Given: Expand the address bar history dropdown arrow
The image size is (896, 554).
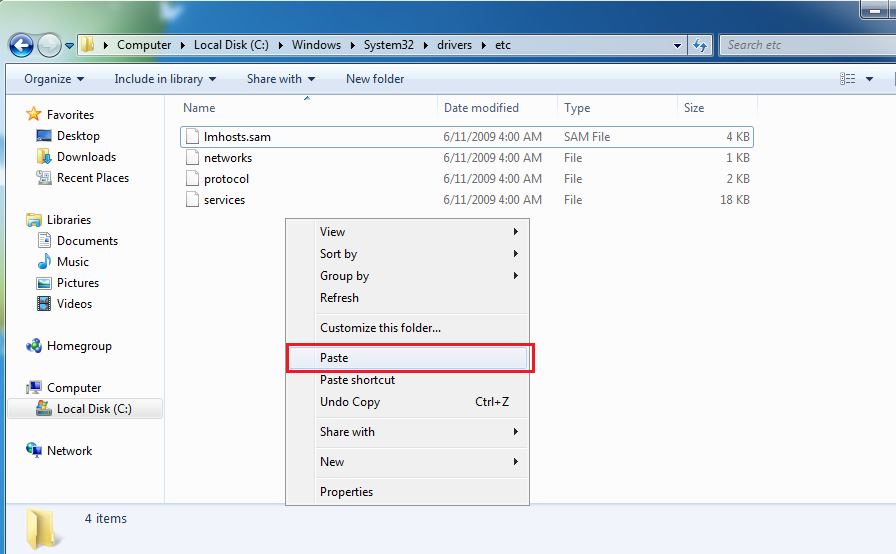Looking at the screenshot, I should pos(677,45).
